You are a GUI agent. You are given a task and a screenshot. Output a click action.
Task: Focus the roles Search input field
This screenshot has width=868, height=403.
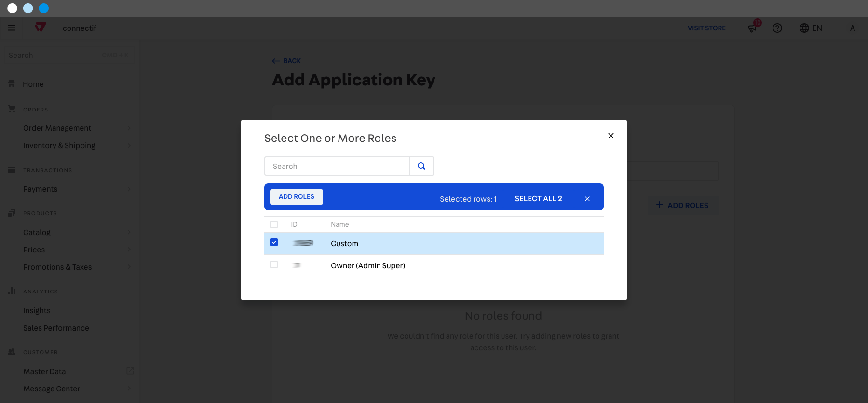pyautogui.click(x=337, y=166)
